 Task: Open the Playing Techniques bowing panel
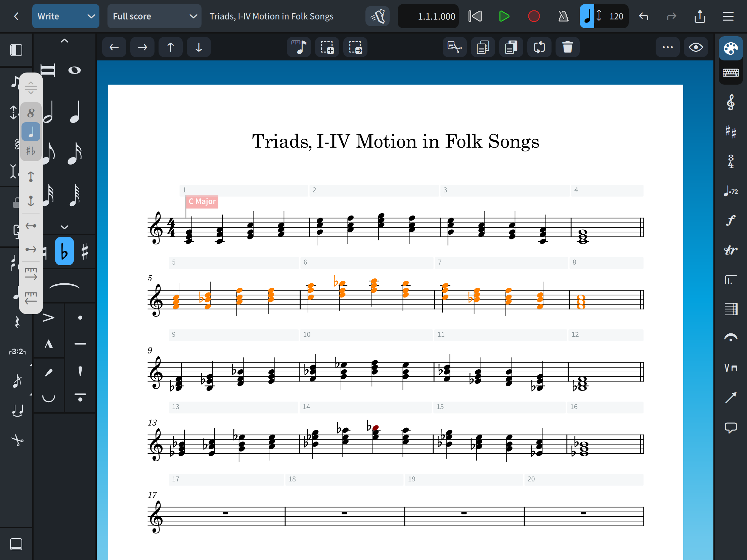pyautogui.click(x=731, y=369)
